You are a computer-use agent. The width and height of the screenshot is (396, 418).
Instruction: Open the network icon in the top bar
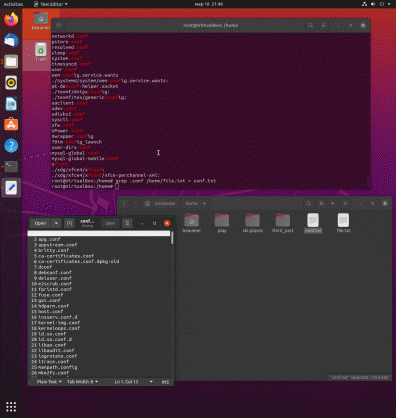364,4
